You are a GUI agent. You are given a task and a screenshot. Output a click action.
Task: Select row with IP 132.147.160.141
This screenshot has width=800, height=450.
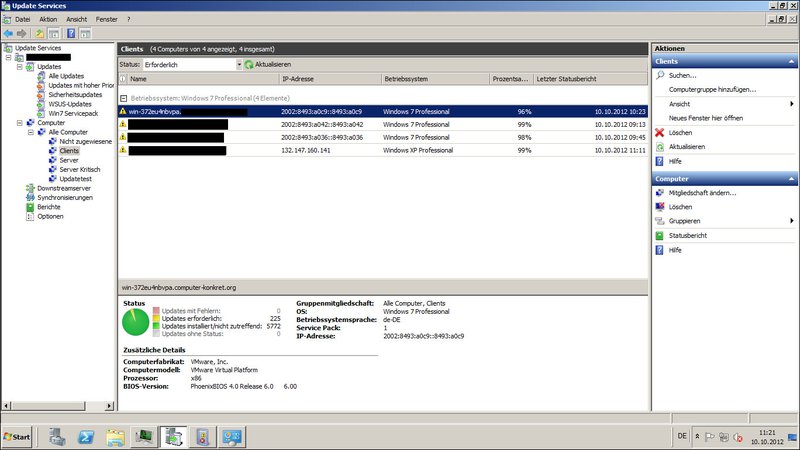383,151
